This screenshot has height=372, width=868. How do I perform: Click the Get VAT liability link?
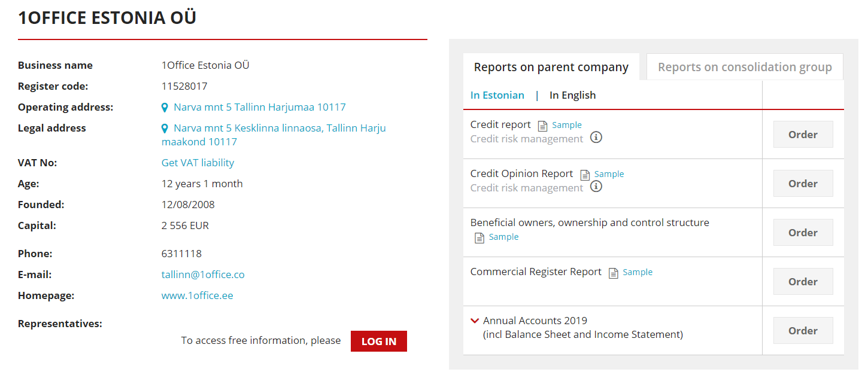(198, 163)
